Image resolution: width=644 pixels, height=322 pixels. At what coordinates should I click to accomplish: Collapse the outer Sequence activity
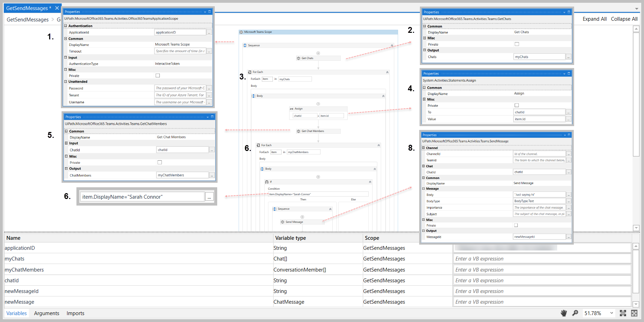pyautogui.click(x=392, y=46)
